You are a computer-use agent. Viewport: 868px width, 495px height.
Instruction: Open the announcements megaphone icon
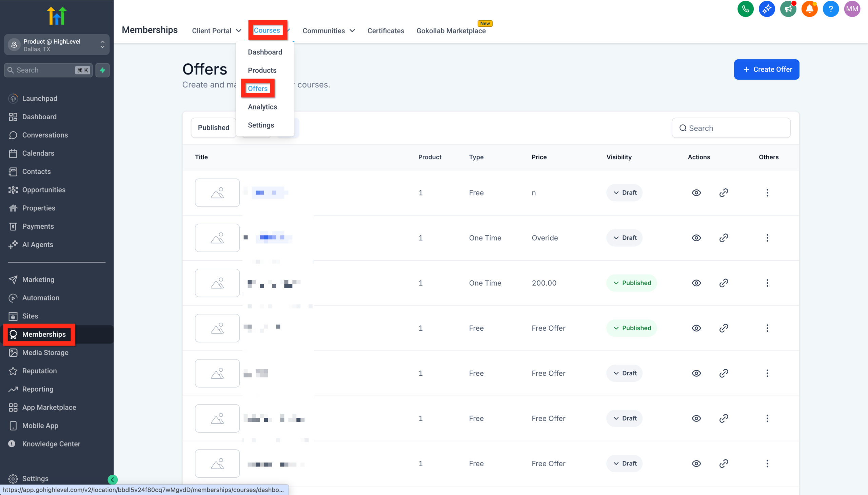click(x=788, y=9)
